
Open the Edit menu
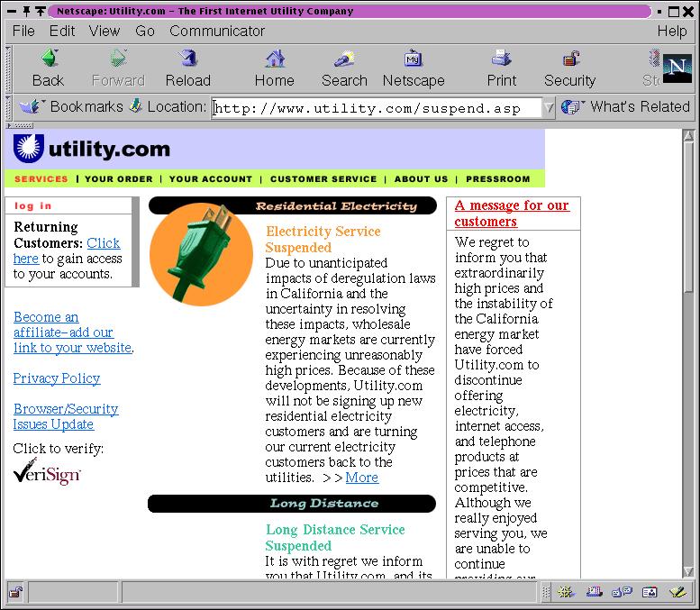pos(62,31)
